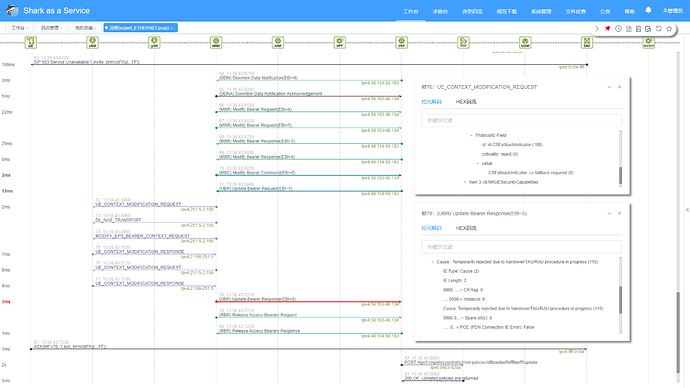
Task: Select the UE node icon on the diagram
Action: click(x=31, y=43)
